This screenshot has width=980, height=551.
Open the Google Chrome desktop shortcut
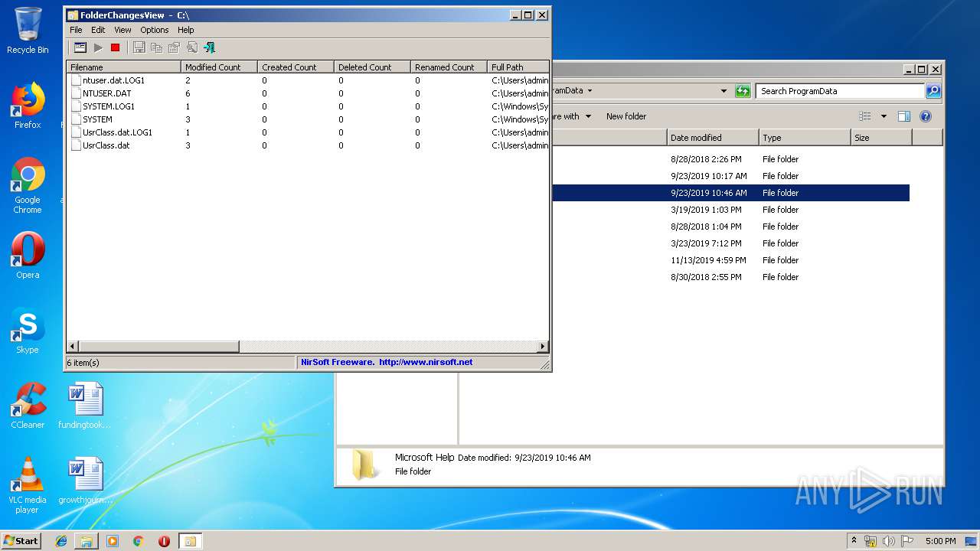pos(28,186)
